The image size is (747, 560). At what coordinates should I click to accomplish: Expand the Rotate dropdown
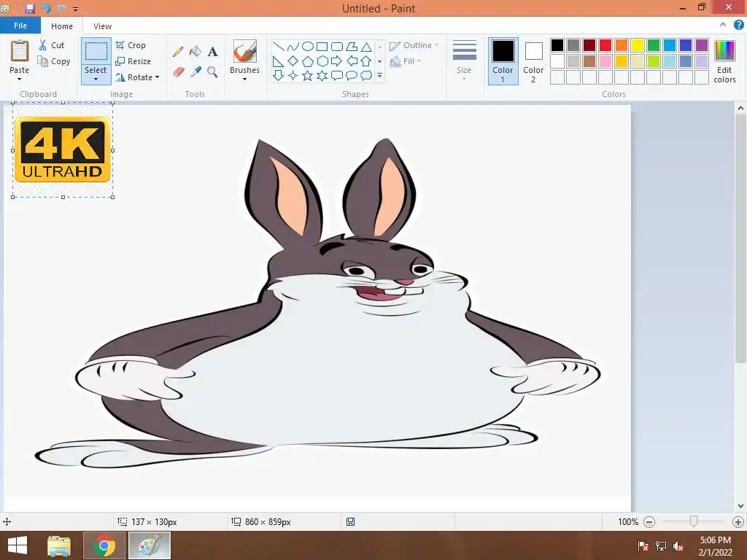click(158, 77)
